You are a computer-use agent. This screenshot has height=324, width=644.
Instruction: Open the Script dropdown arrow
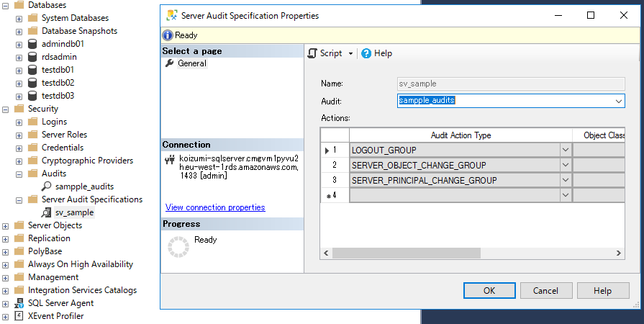click(350, 54)
